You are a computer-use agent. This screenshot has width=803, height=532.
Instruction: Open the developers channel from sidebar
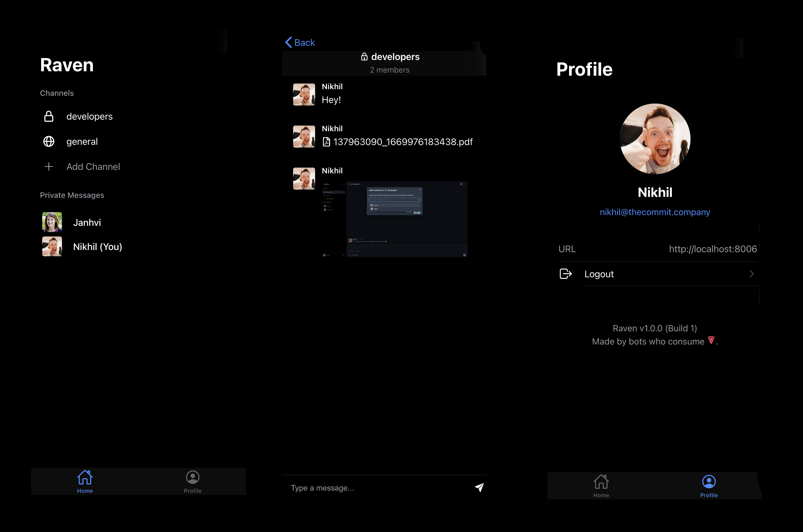[90, 117]
